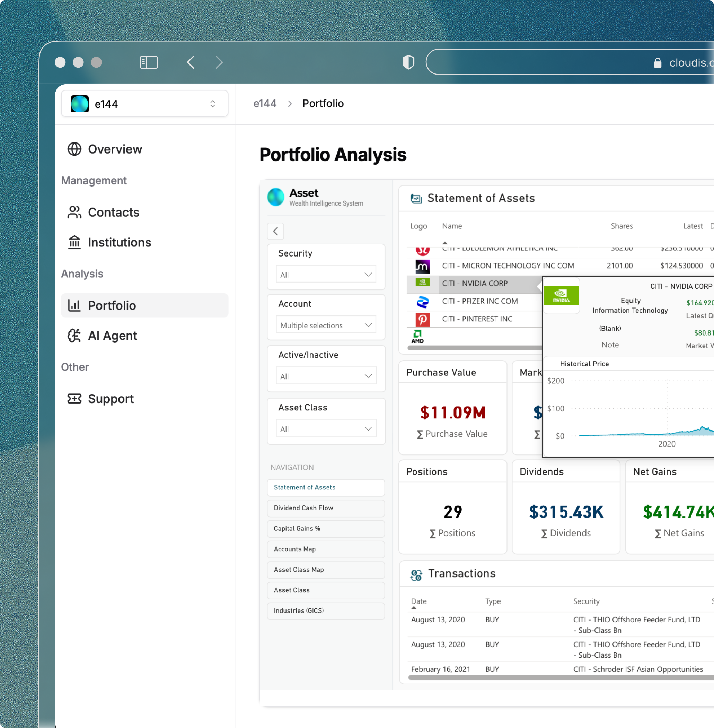Click the $414.74K Net Gains value

click(678, 512)
